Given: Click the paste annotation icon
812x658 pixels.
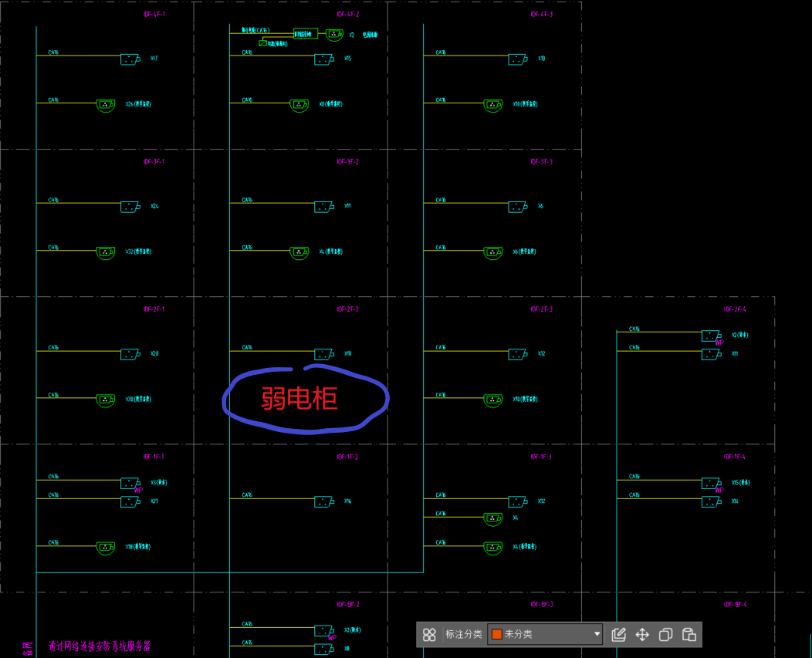Looking at the screenshot, I should [x=689, y=635].
